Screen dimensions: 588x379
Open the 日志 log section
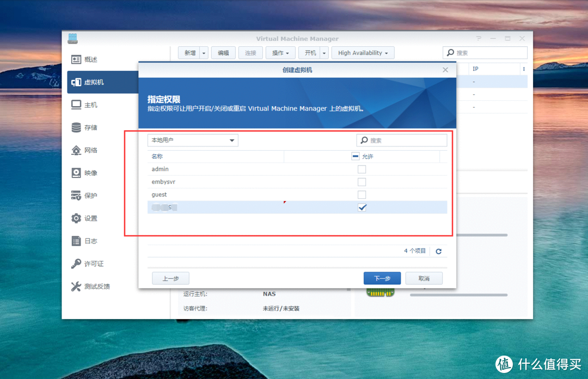(91, 241)
